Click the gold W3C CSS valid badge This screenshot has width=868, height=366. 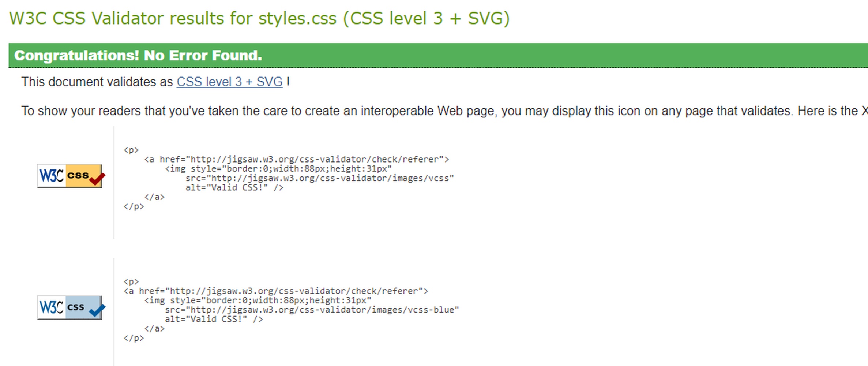click(x=71, y=176)
